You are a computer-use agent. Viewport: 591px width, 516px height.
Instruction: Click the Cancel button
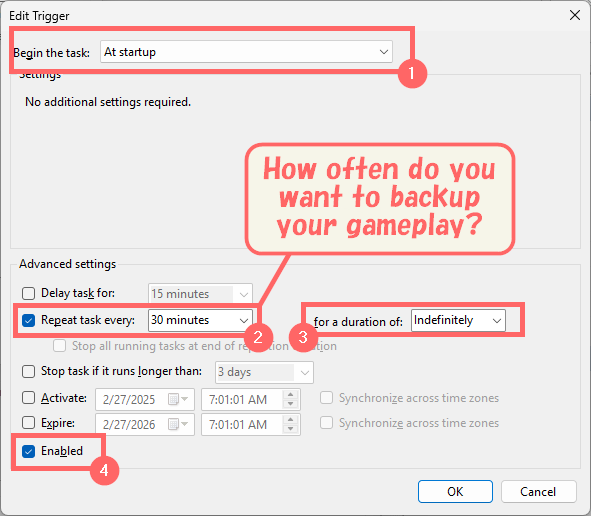tap(538, 492)
